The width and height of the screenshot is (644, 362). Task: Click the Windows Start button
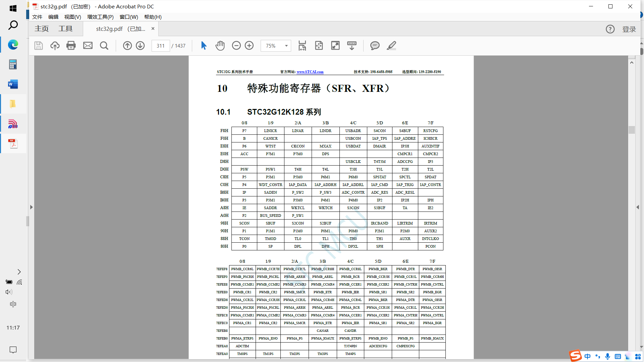pos(13,8)
